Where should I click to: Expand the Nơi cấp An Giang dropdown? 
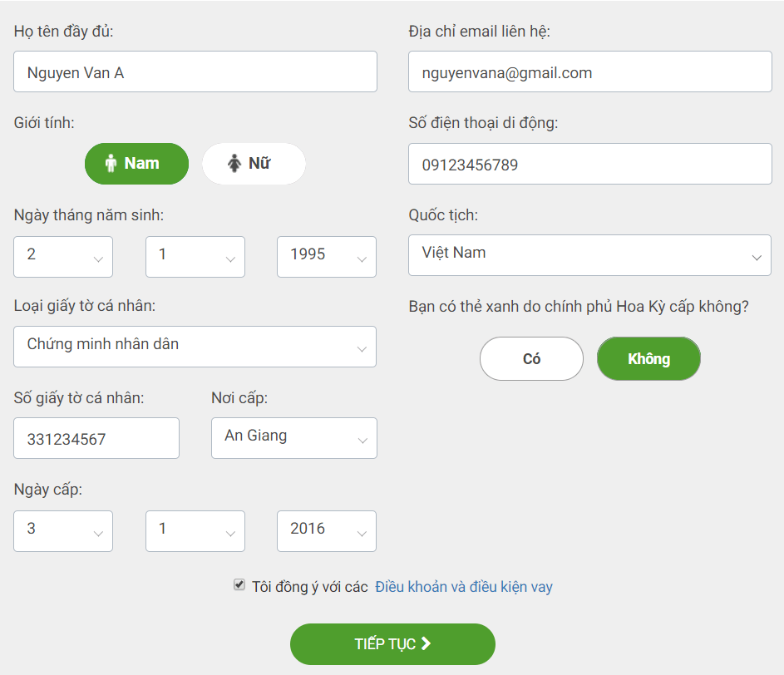click(x=293, y=438)
